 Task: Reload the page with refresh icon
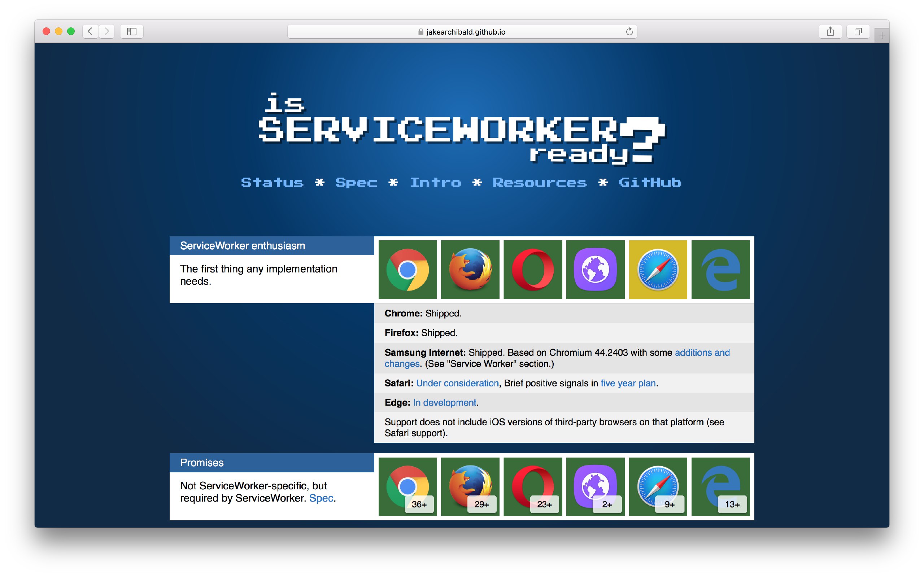(629, 31)
